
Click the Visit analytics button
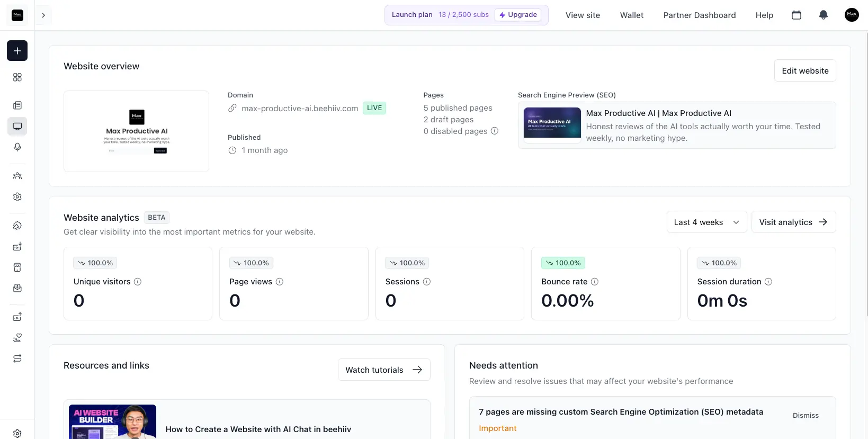pyautogui.click(x=793, y=222)
